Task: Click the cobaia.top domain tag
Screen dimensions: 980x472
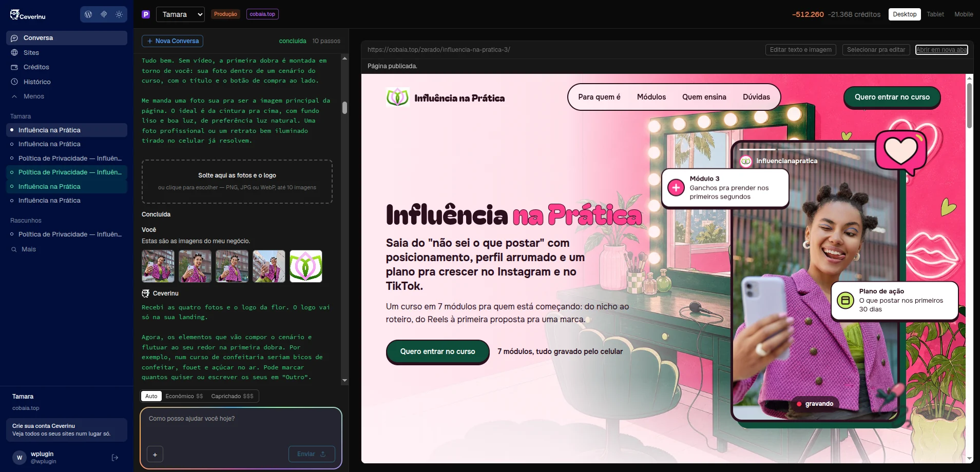Action: [x=262, y=14]
